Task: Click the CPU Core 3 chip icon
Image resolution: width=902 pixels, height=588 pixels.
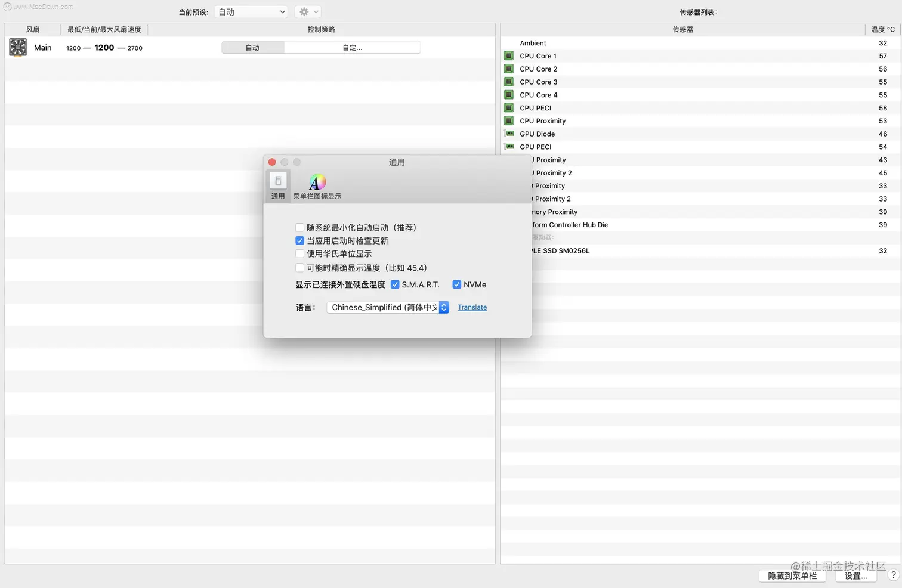Action: tap(509, 82)
